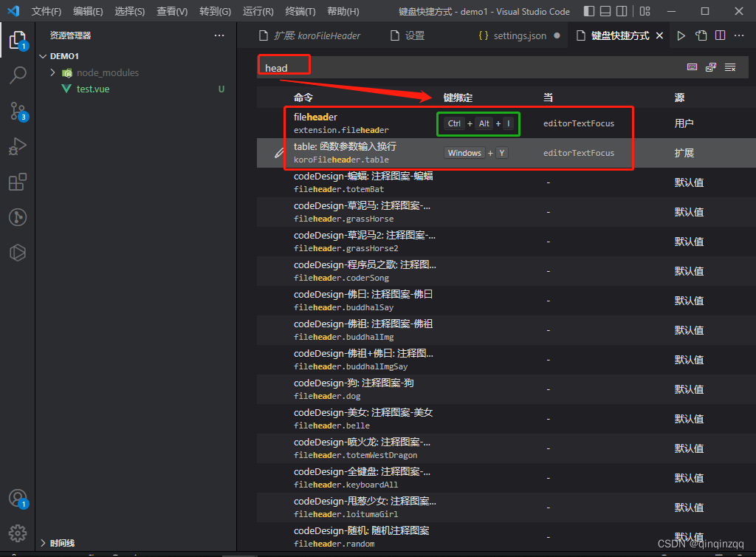Switch to 扩展: koroFileHeader tab
The height and width of the screenshot is (557, 756).
(309, 35)
